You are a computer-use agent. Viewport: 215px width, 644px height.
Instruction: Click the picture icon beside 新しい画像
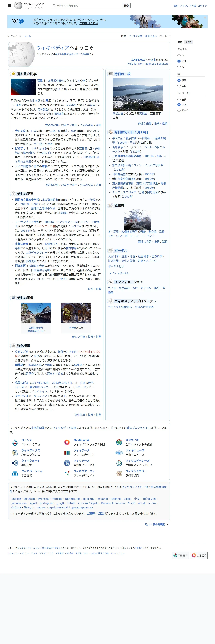point(13,297)
